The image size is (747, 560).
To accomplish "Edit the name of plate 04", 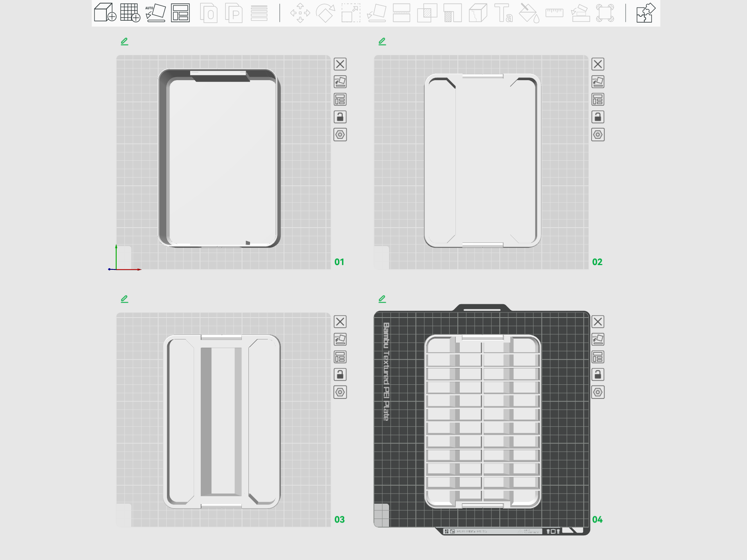I will point(382,299).
